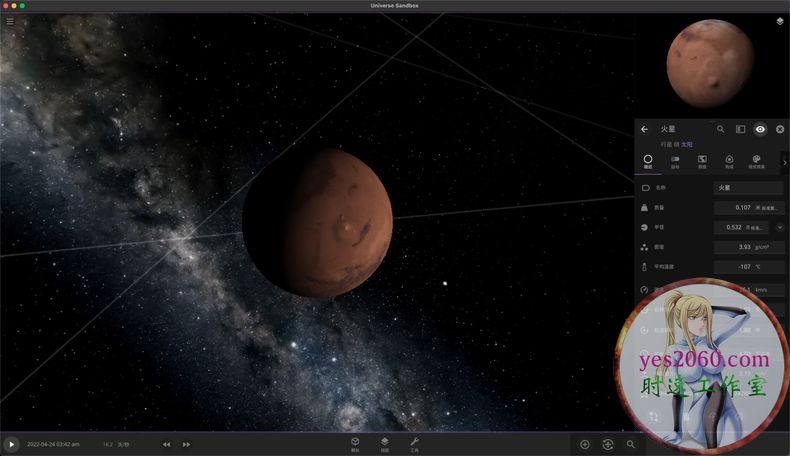Close the Mars properties panel
The width and height of the screenshot is (790, 456).
(780, 129)
